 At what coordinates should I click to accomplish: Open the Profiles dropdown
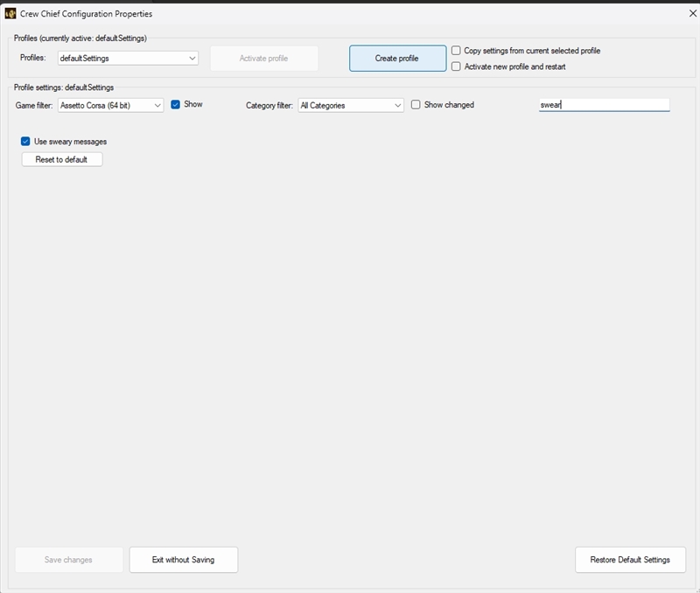128,58
